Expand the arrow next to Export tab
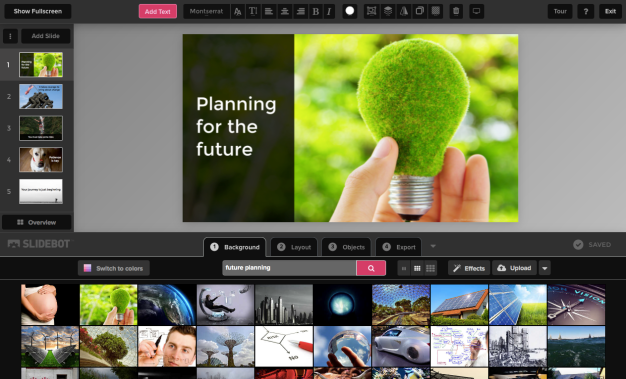 click(433, 246)
